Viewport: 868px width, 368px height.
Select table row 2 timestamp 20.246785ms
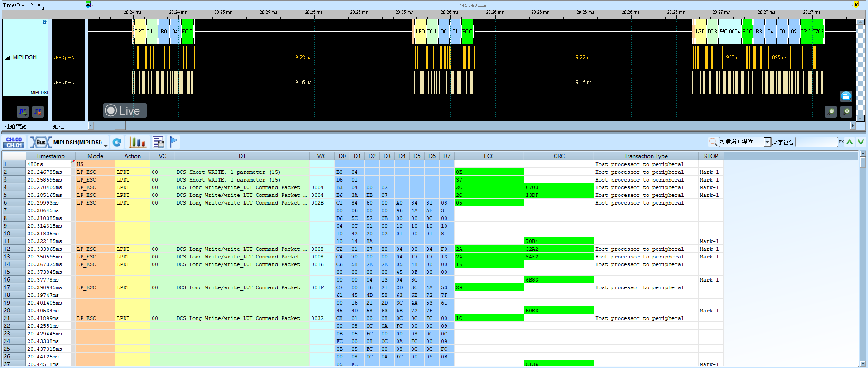(44, 172)
